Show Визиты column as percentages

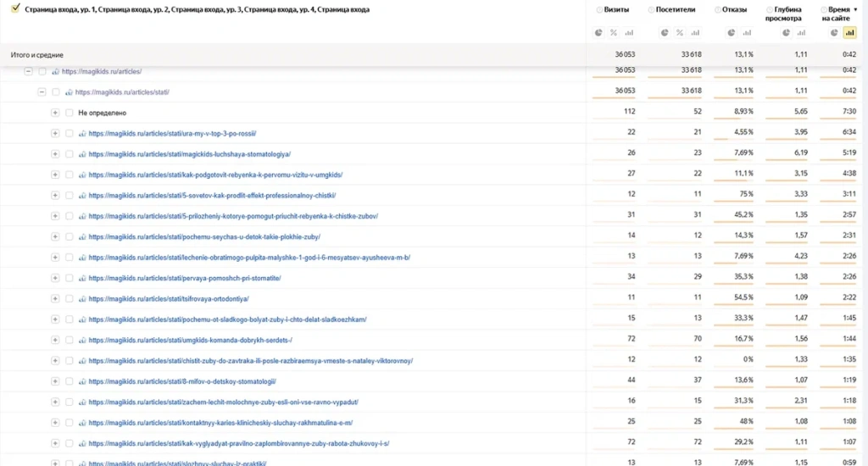(x=614, y=33)
